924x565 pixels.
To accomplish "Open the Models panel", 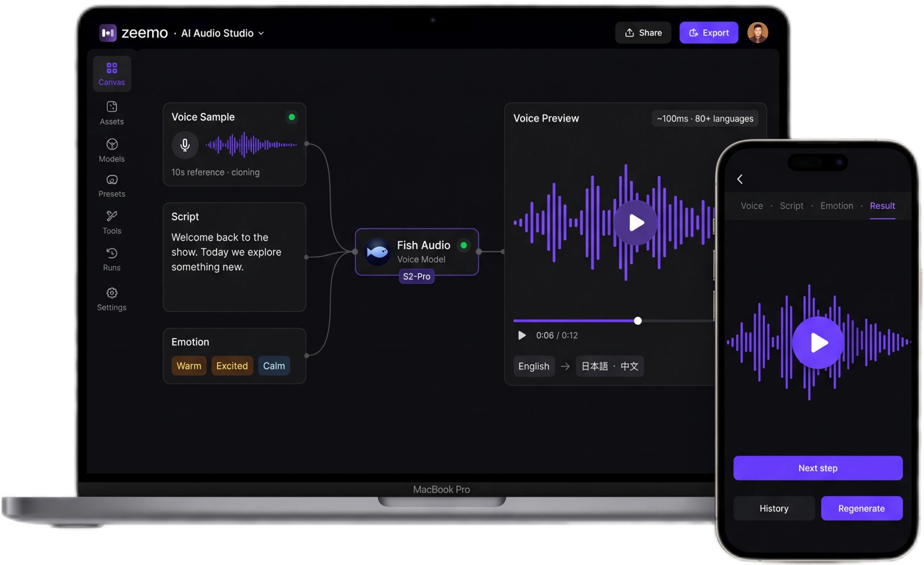I will (x=112, y=150).
